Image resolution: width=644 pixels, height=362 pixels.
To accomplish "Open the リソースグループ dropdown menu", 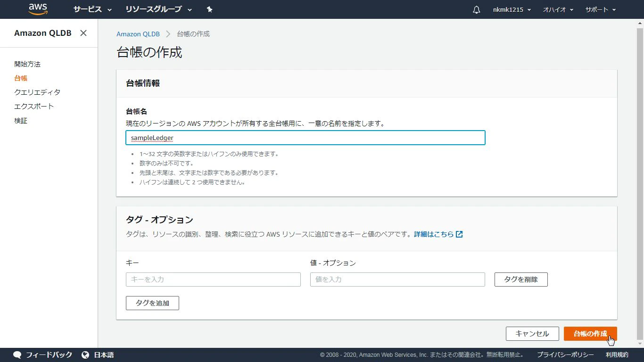I will (x=159, y=9).
